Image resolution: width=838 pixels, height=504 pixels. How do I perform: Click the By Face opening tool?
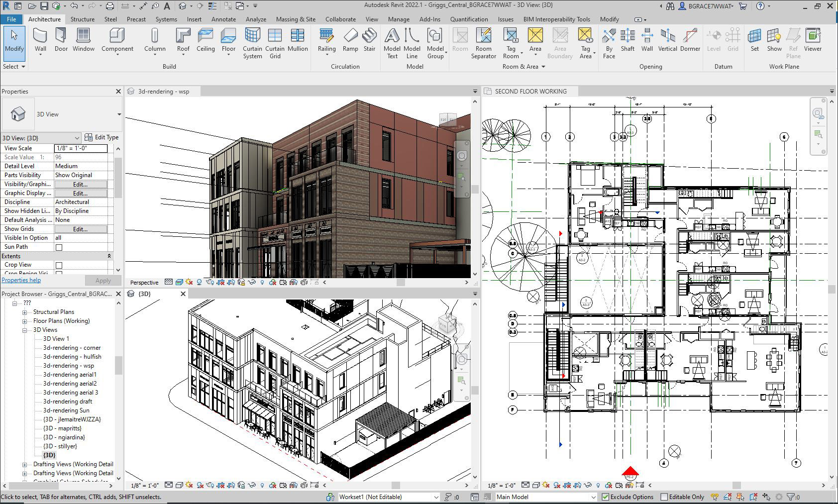(x=609, y=43)
